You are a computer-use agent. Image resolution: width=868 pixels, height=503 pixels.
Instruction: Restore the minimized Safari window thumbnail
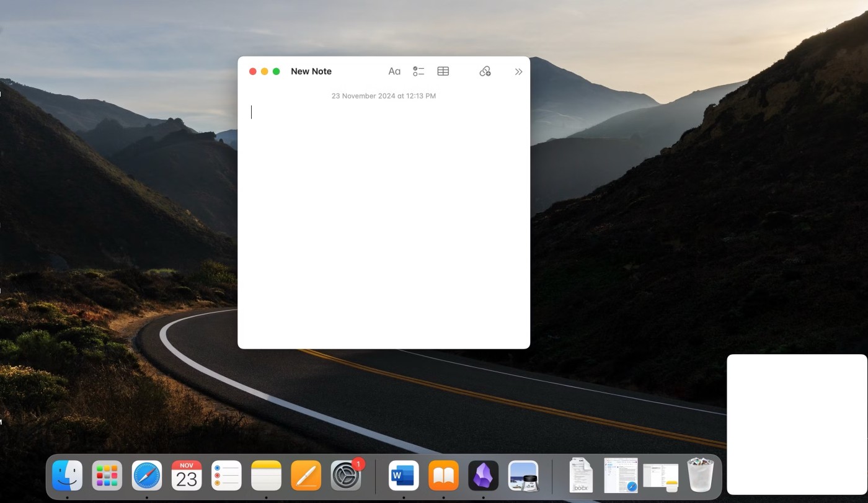[621, 476]
